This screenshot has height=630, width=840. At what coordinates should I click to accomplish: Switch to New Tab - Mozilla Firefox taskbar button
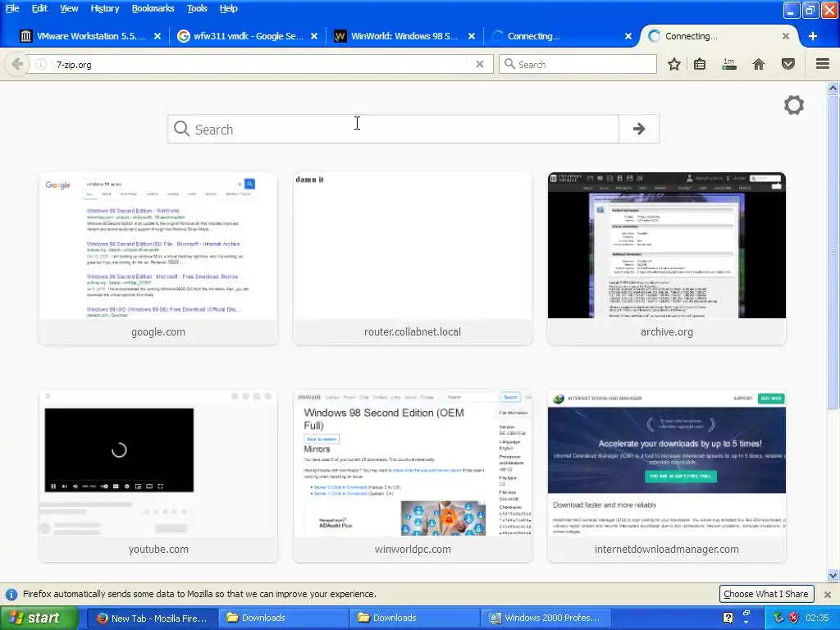click(152, 619)
